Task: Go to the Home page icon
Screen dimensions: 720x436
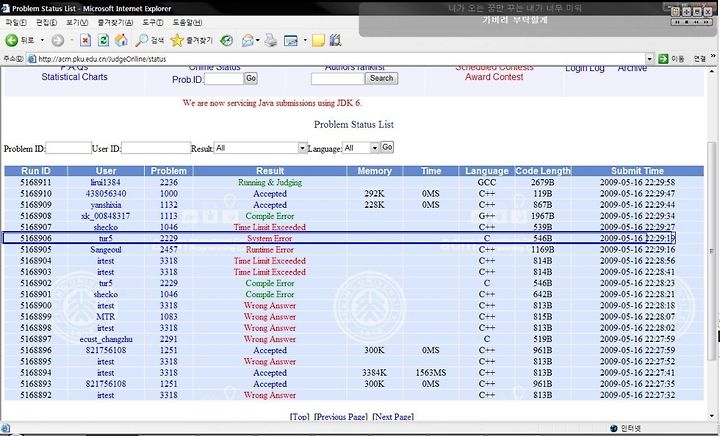Action: click(121, 40)
